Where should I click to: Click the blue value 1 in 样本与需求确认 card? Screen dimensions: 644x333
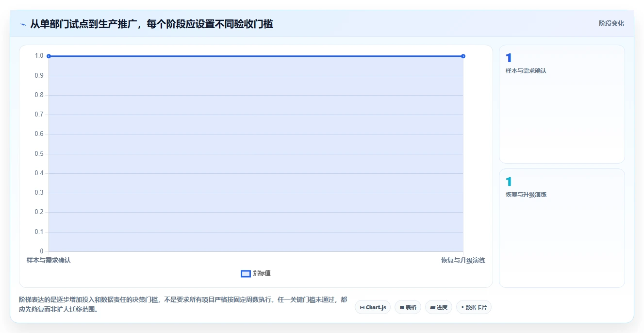click(x=509, y=58)
